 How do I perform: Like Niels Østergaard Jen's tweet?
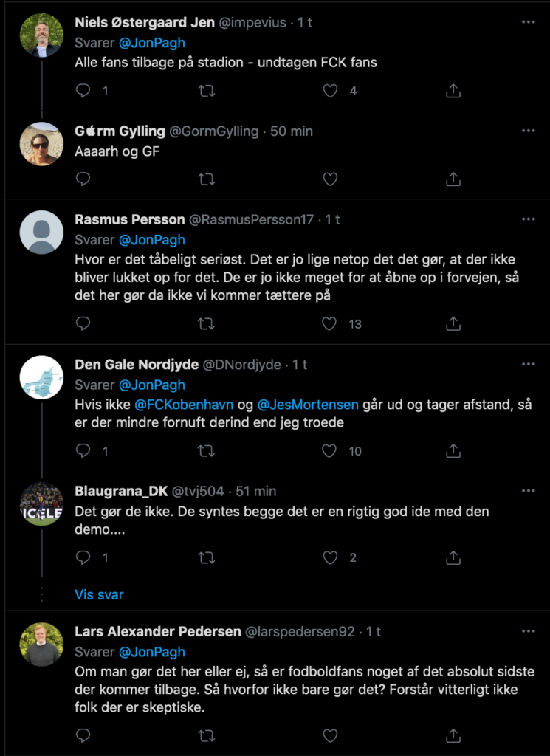331,91
